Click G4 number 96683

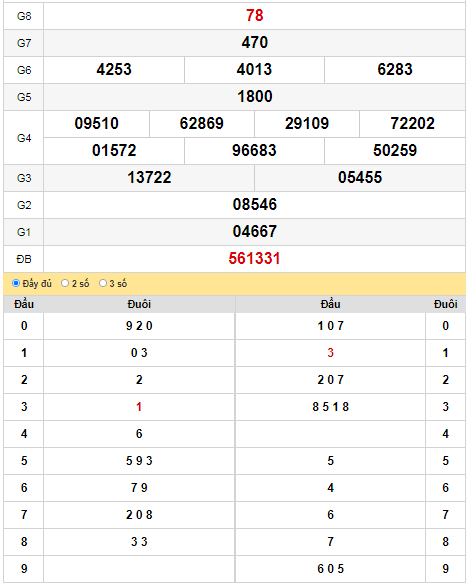(x=254, y=150)
